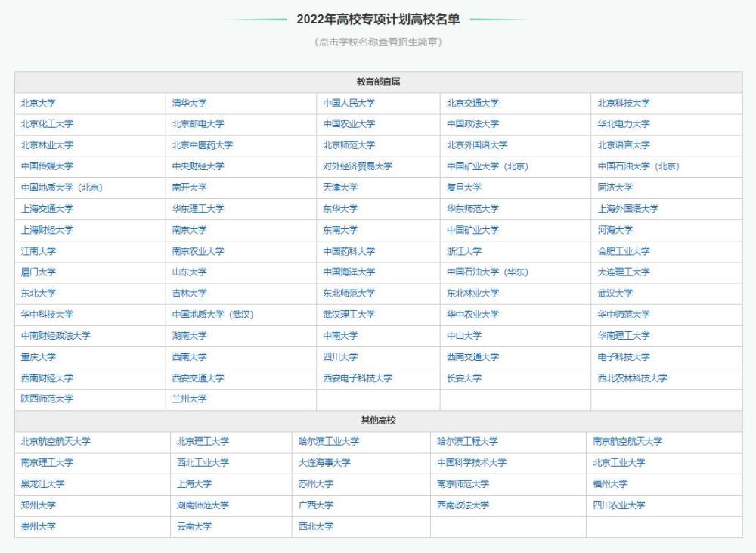Open 中南财经政法大学

click(x=55, y=336)
